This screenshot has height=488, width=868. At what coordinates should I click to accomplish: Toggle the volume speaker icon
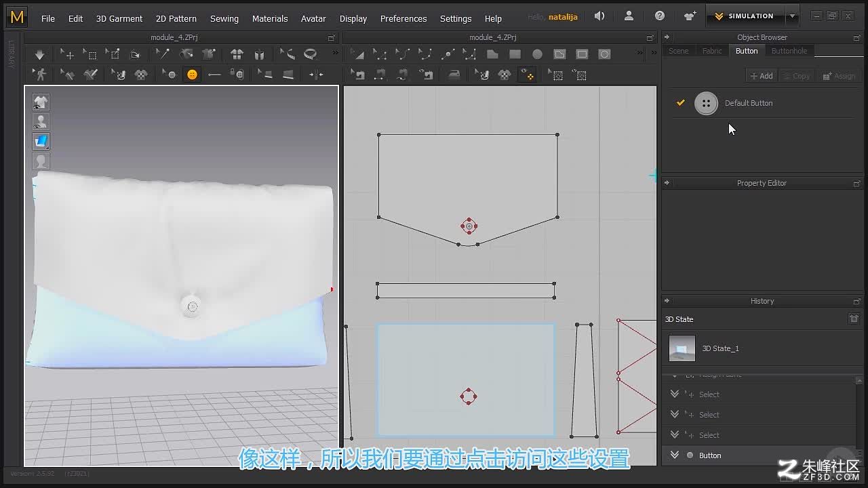click(x=599, y=16)
